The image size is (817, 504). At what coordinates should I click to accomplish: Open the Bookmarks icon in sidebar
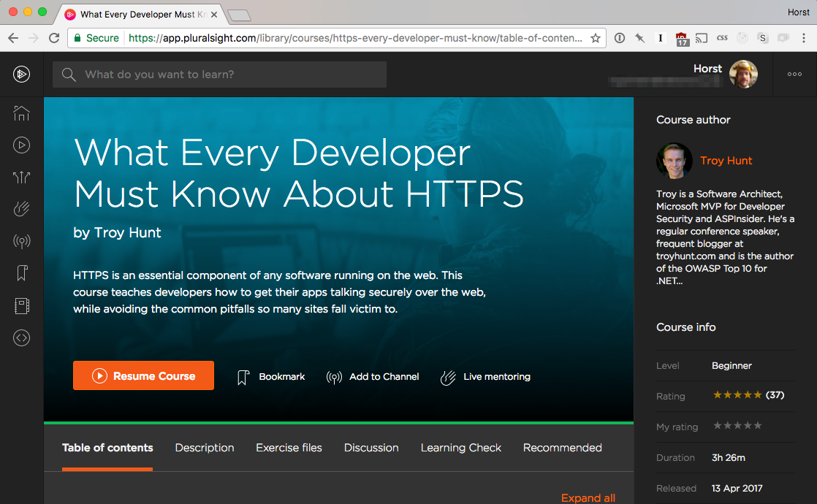[21, 273]
